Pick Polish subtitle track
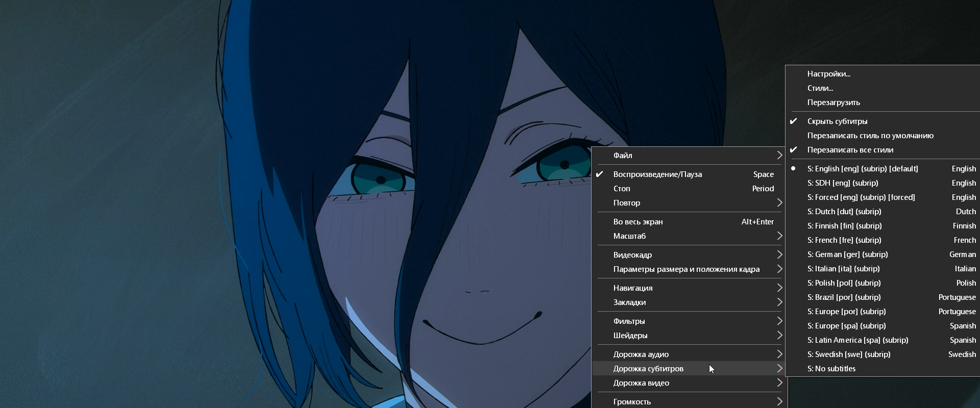This screenshot has width=980, height=408. coord(883,283)
